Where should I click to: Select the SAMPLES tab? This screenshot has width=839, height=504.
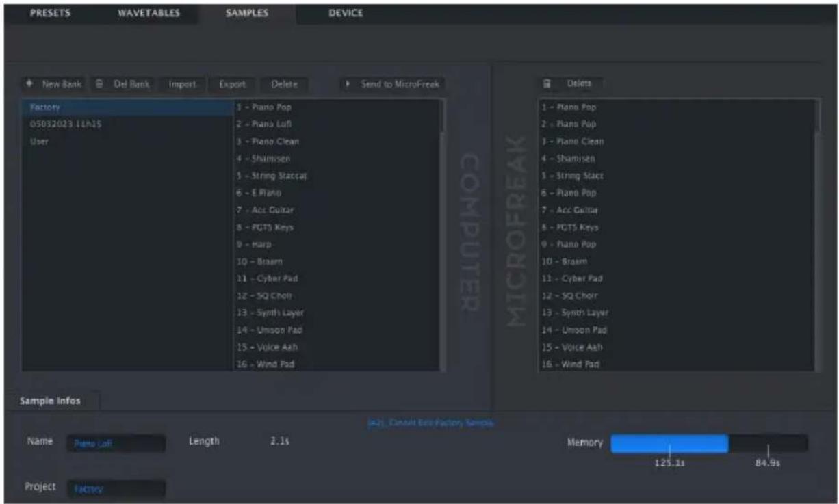(246, 12)
